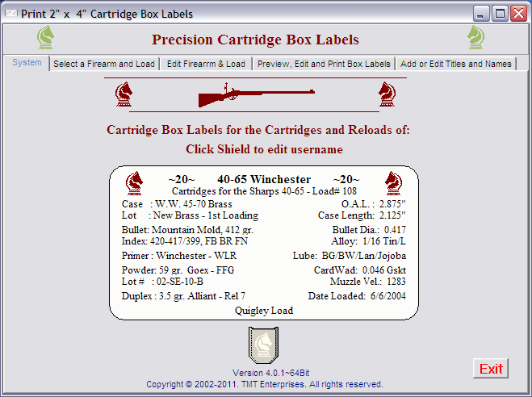This screenshot has height=397, width=532.
Task: Click the green knight icon in header left
Action: 46,38
